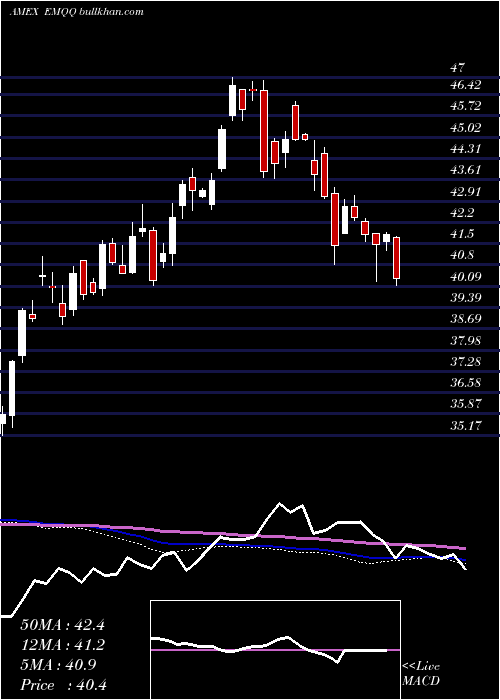Click the <<Live MACD label
This screenshot has height=700, width=500.
point(421,674)
